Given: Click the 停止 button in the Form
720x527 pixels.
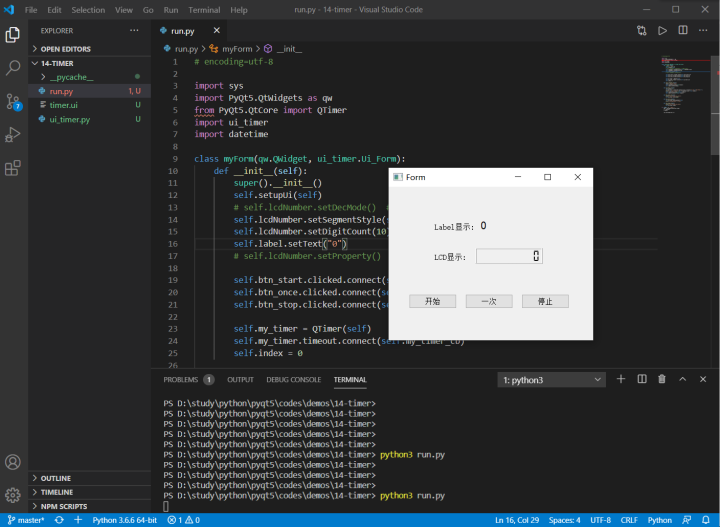Looking at the screenshot, I should [545, 301].
